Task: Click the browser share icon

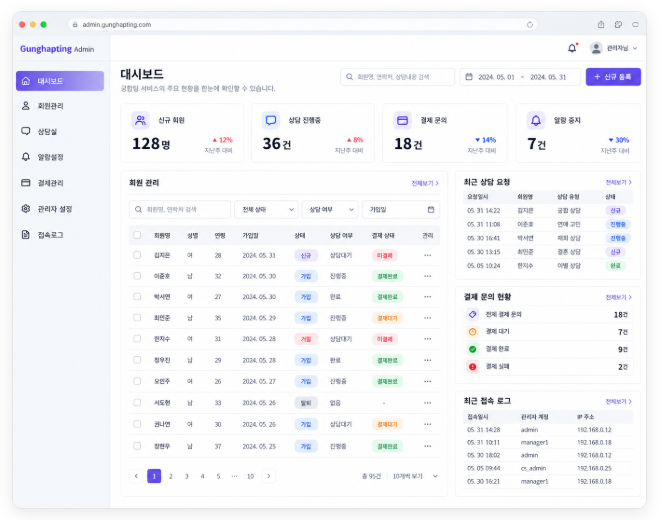Action: click(601, 25)
